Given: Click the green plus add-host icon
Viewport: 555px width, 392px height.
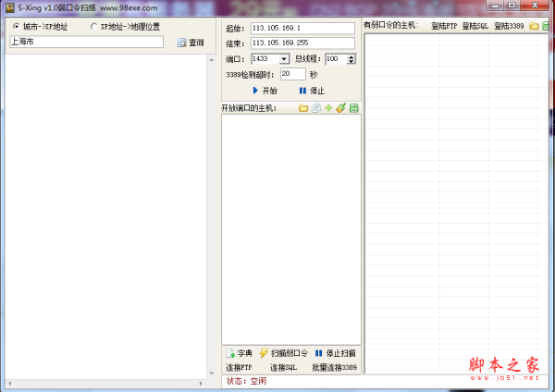Looking at the screenshot, I should [328, 108].
